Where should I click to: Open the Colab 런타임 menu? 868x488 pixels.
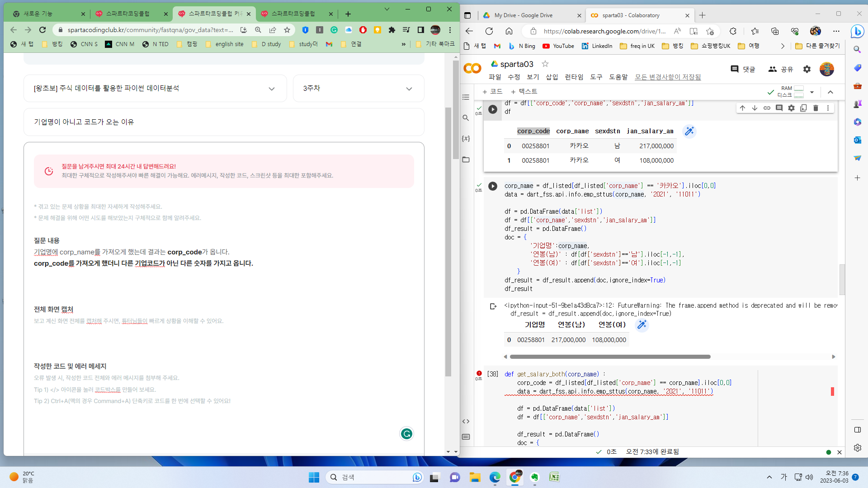tap(574, 77)
